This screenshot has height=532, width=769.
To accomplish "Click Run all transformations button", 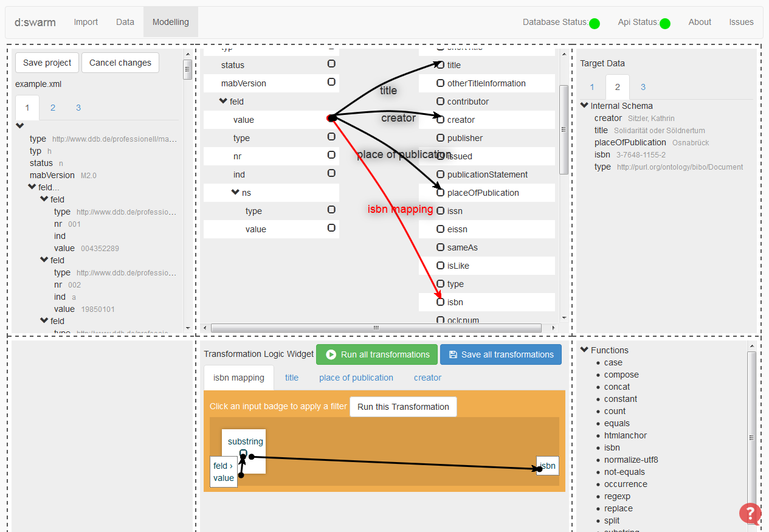I will click(x=378, y=354).
